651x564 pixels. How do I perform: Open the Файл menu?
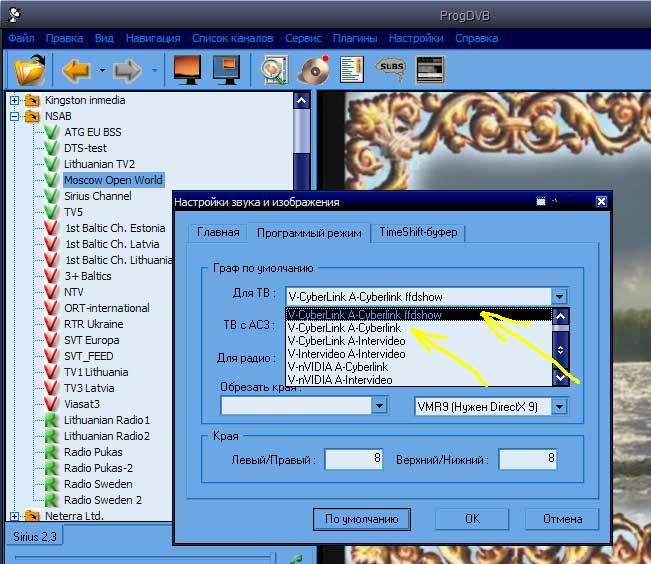point(21,38)
